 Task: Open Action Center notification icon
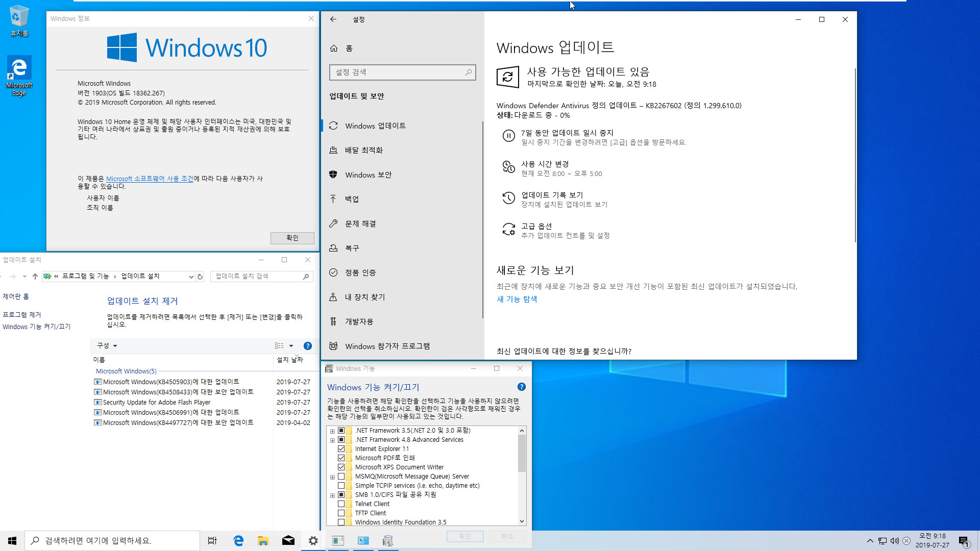[x=964, y=541]
